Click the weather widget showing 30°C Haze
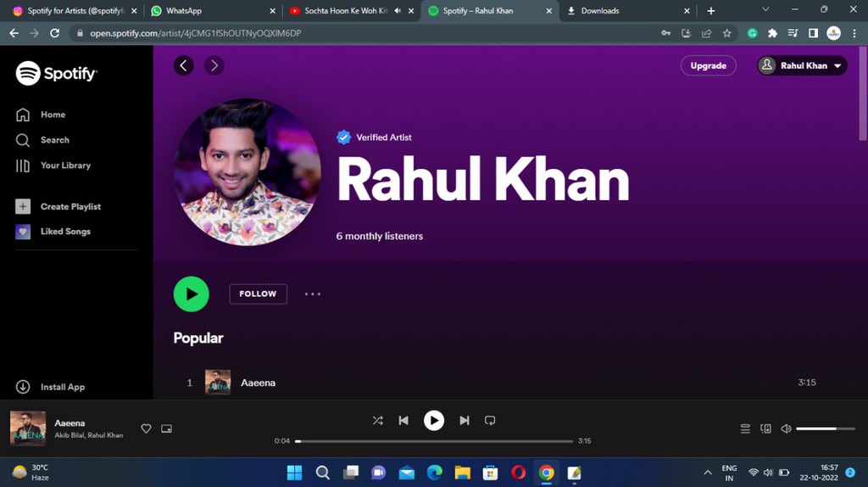The height and width of the screenshot is (487, 868). point(31,473)
